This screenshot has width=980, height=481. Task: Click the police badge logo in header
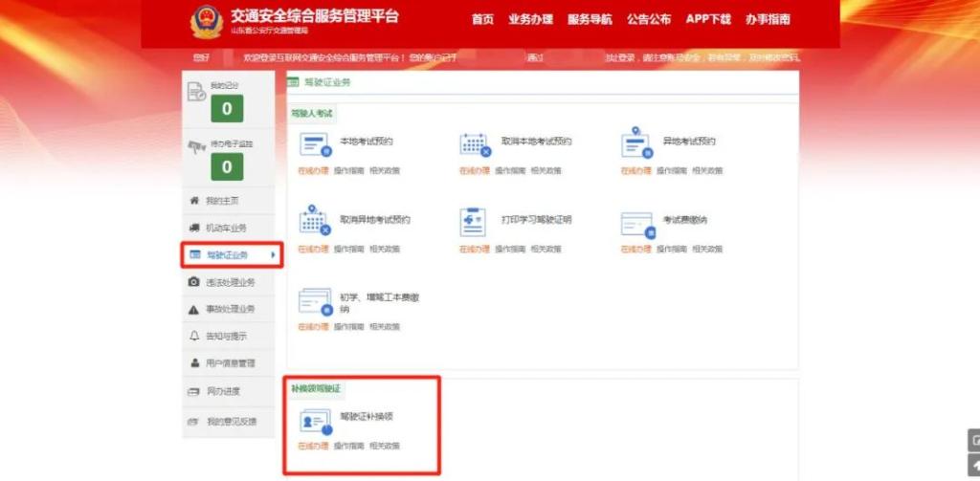point(205,21)
